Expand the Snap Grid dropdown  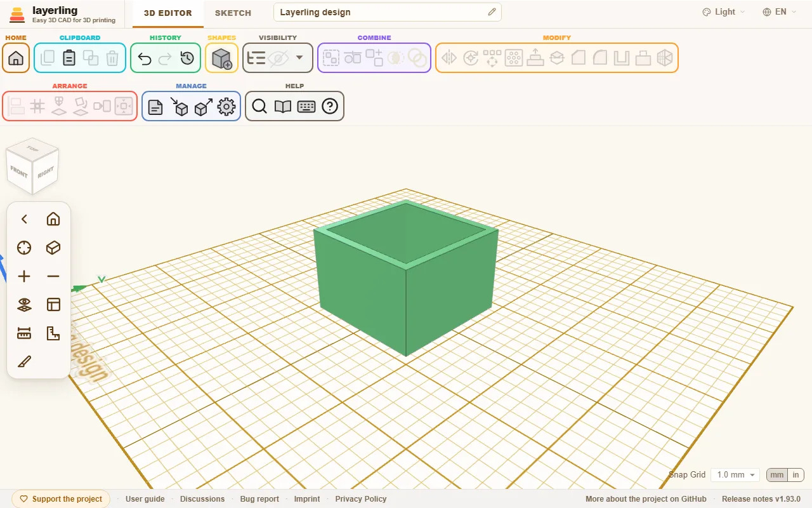pyautogui.click(x=735, y=475)
